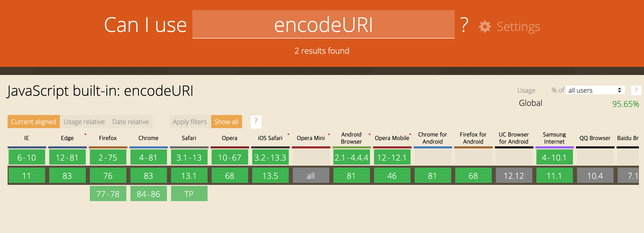Select Safari versions 3.1-13 cell
This screenshot has width=644, height=233.
(x=189, y=157)
